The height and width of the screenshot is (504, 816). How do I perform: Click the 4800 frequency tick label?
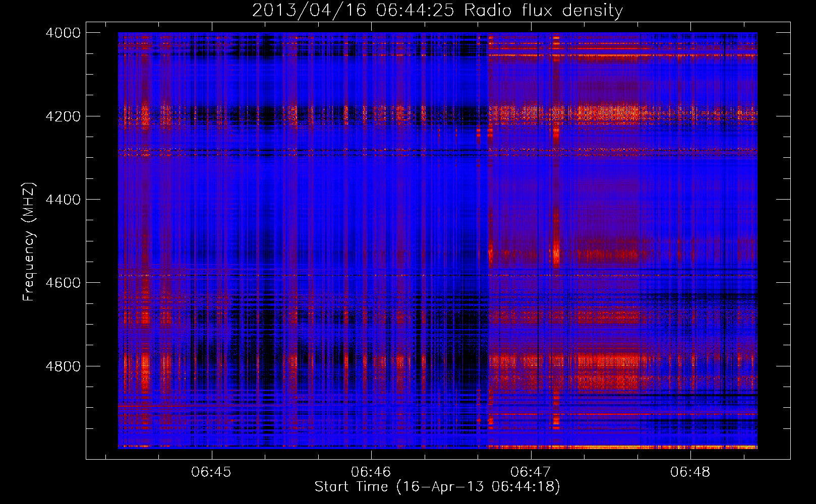63,366
